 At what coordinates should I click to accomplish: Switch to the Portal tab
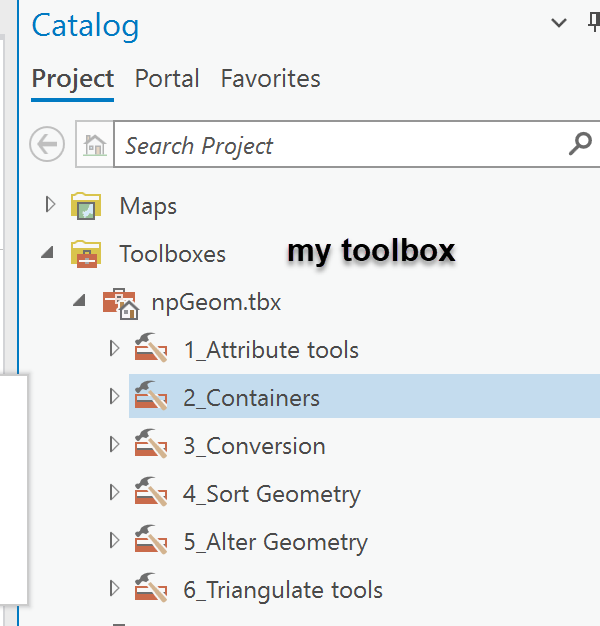[x=167, y=79]
